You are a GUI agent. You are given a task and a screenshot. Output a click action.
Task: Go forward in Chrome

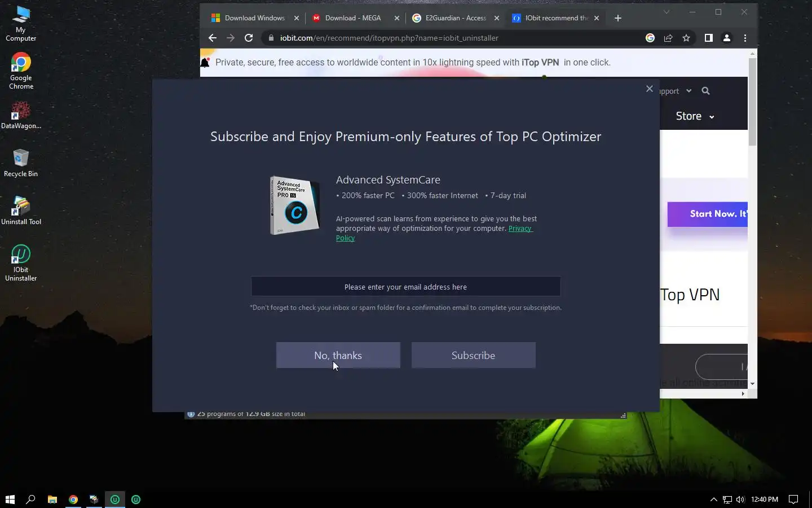click(231, 38)
